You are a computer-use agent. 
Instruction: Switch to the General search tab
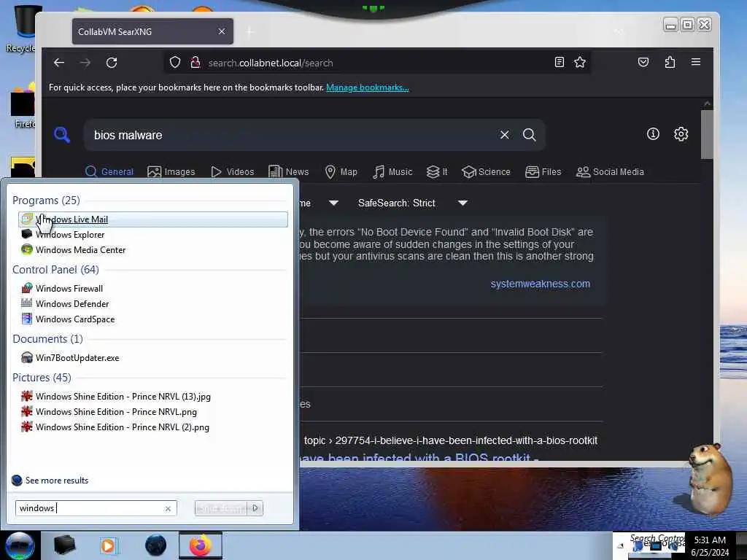point(109,172)
